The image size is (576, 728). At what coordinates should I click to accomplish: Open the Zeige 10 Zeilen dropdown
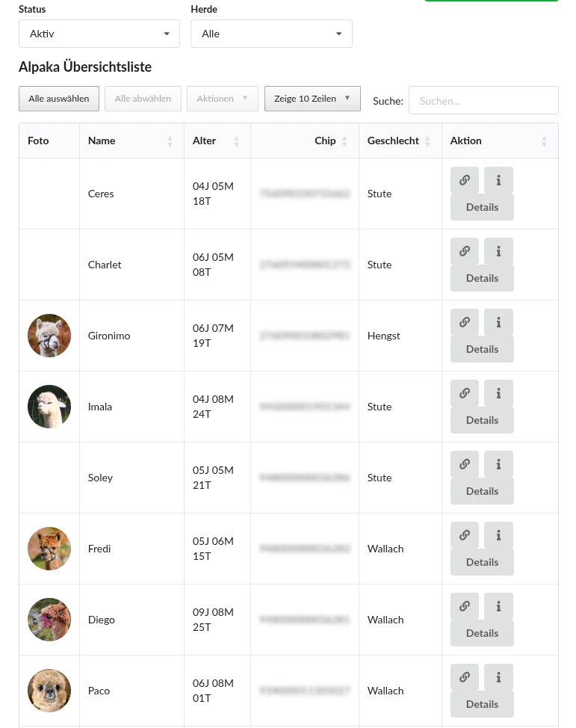[x=312, y=99]
